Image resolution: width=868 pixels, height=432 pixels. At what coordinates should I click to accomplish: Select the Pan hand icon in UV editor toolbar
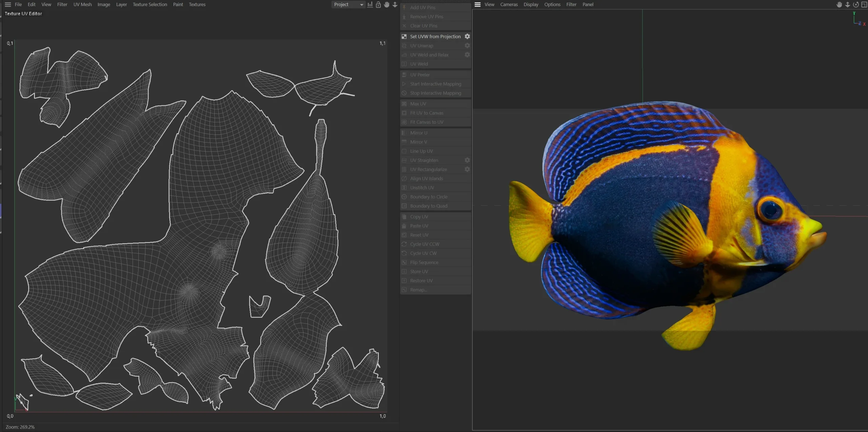[387, 4]
